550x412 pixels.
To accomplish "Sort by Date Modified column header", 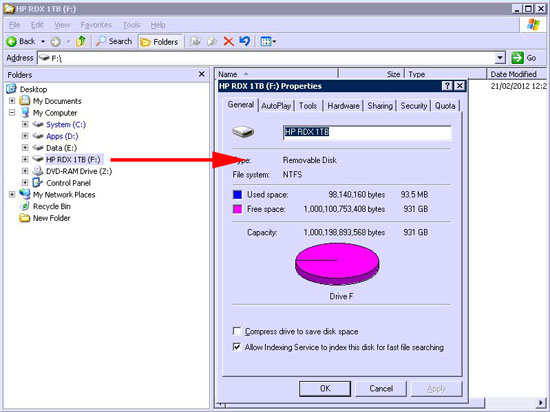I will pos(517,74).
